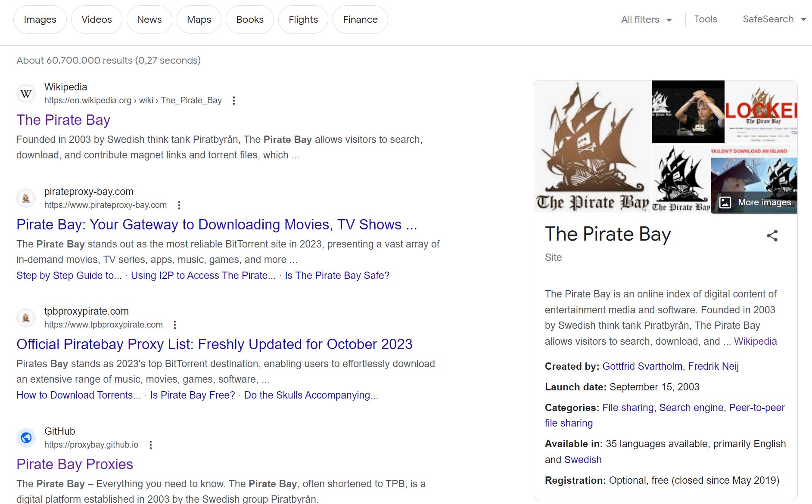812x504 pixels.
Task: Open the Pirate Bay Proxies link
Action: [75, 464]
